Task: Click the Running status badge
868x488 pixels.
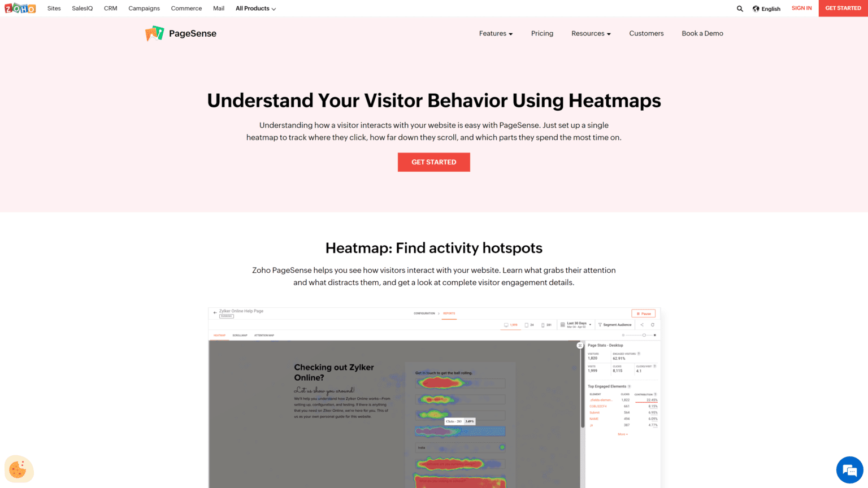Action: (226, 316)
